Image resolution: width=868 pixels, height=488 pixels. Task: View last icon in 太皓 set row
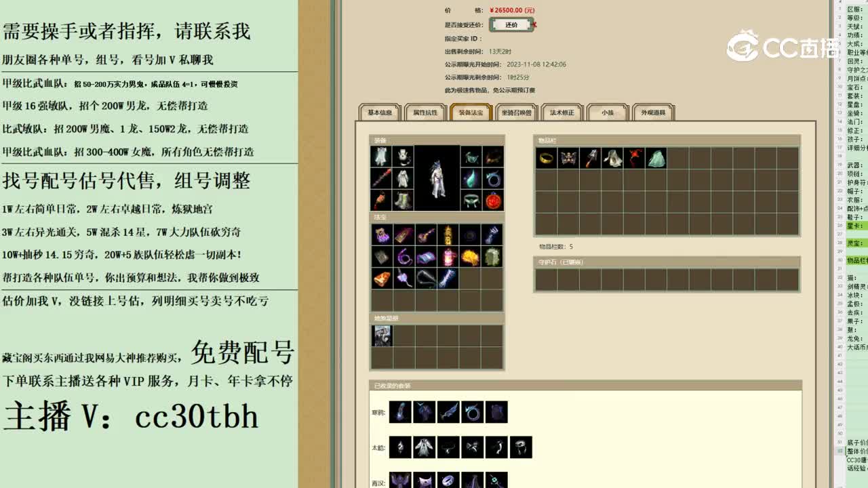point(521,447)
